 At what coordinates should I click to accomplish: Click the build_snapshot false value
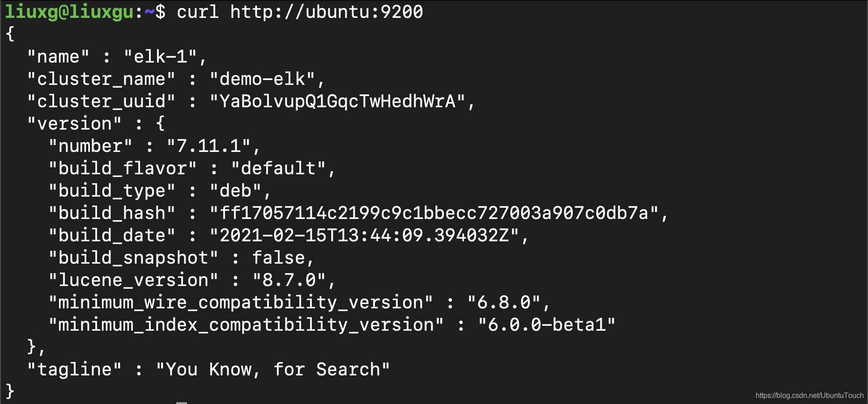(x=278, y=258)
